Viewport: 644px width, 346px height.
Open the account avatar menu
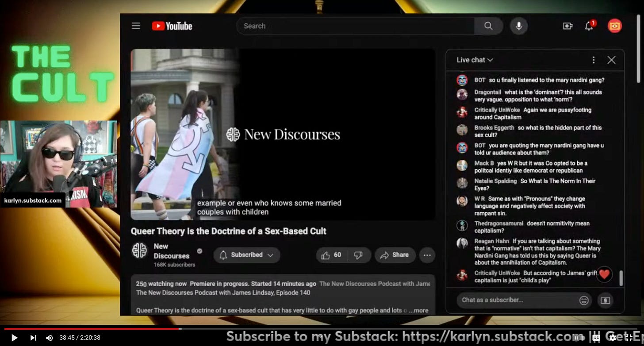point(615,26)
